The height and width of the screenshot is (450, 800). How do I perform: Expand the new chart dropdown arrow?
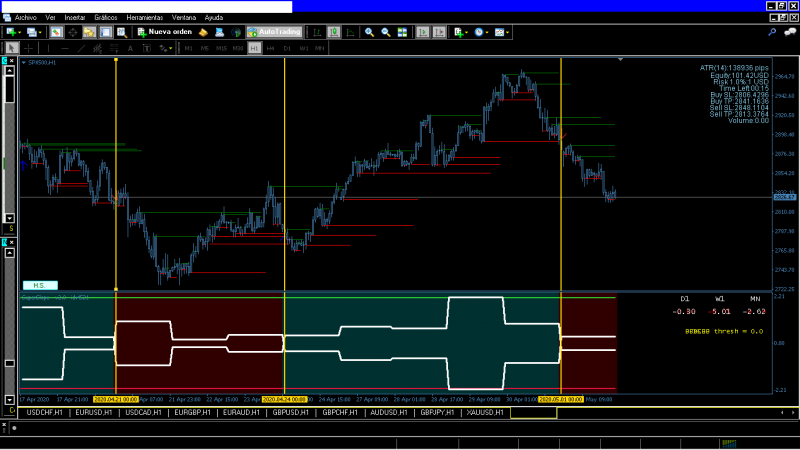[x=19, y=33]
